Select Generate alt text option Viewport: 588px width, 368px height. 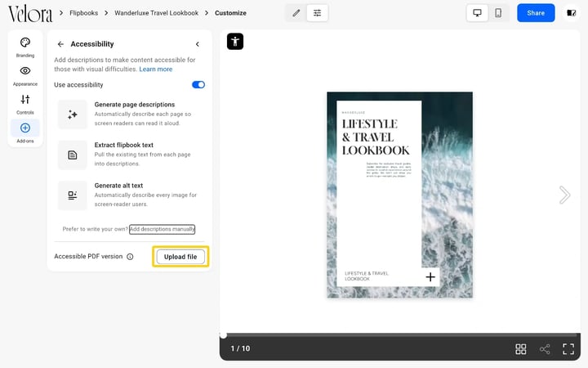(131, 195)
